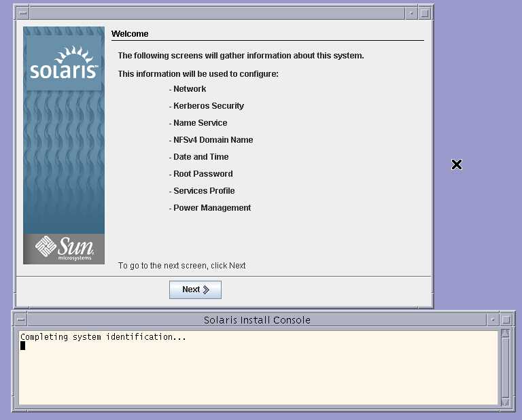Click the 'Welcome' heading
The height and width of the screenshot is (420, 522).
pos(130,33)
